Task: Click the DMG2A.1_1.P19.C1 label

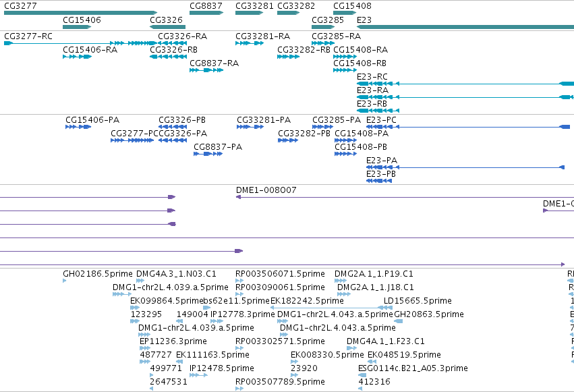Action: coord(374,274)
